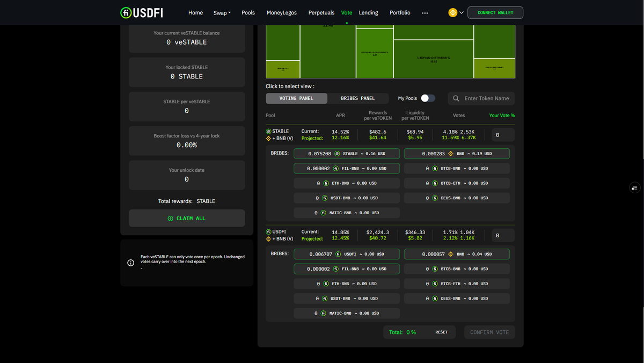644x363 pixels.
Task: Switch to the Bribes Panel view
Action: [358, 98]
